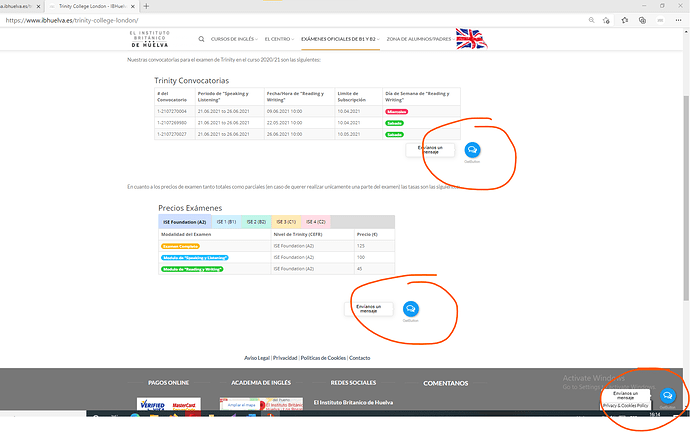Close the first ibhuelva.es tab
690x432 pixels.
coord(38,7)
